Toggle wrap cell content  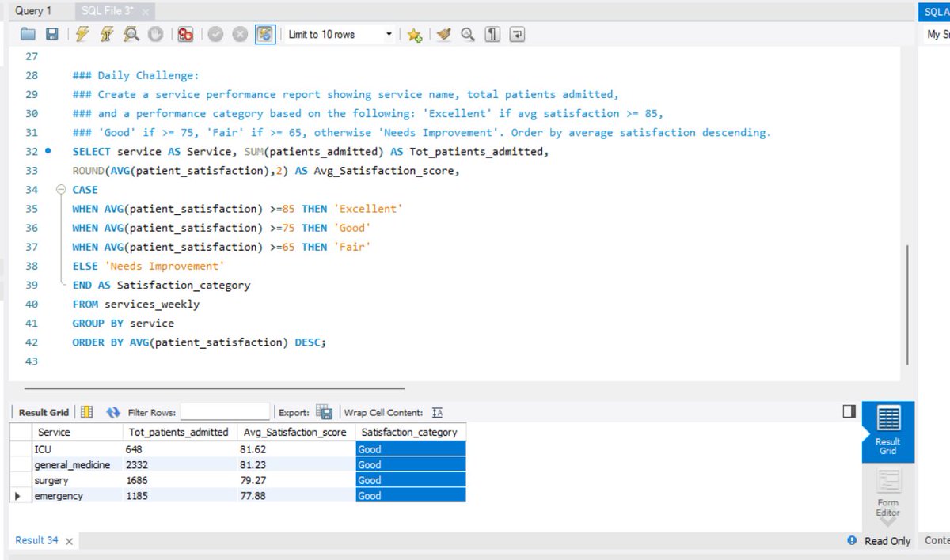[436, 412]
